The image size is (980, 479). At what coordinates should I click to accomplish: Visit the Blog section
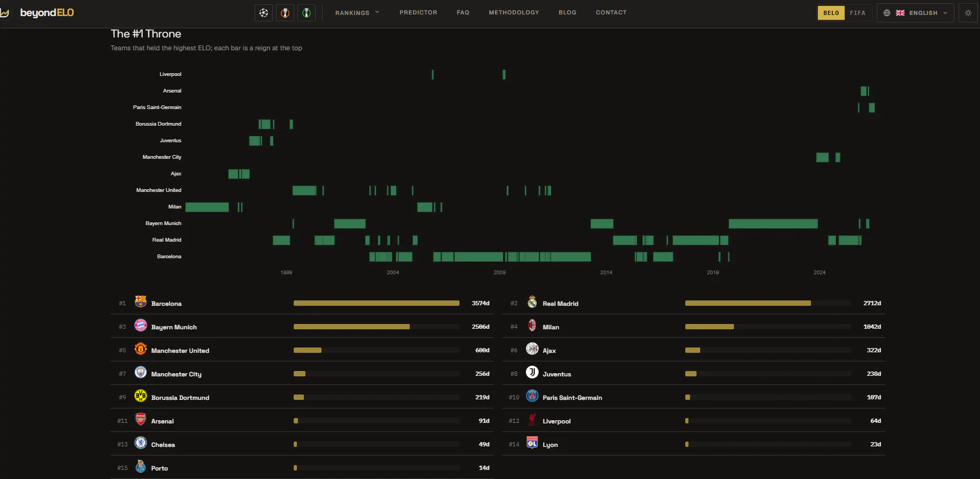point(568,13)
